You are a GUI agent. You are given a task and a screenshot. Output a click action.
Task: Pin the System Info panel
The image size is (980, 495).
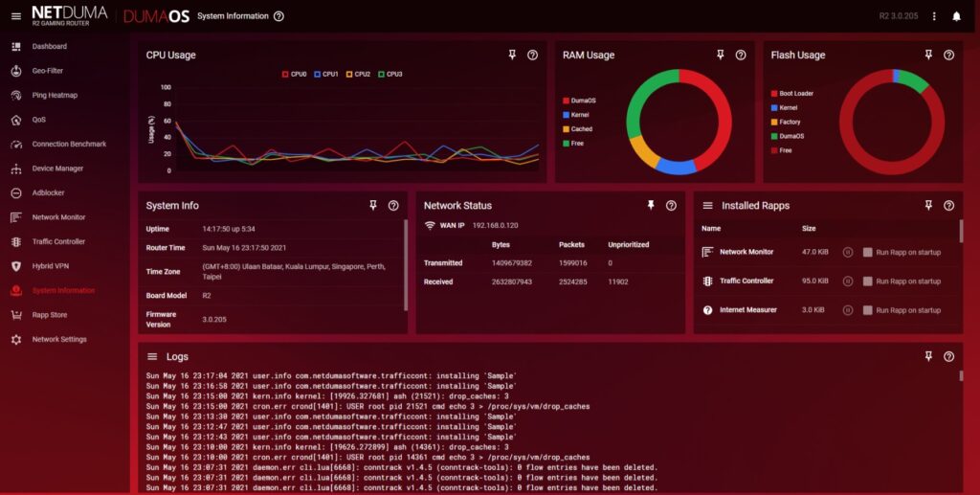[x=373, y=205]
